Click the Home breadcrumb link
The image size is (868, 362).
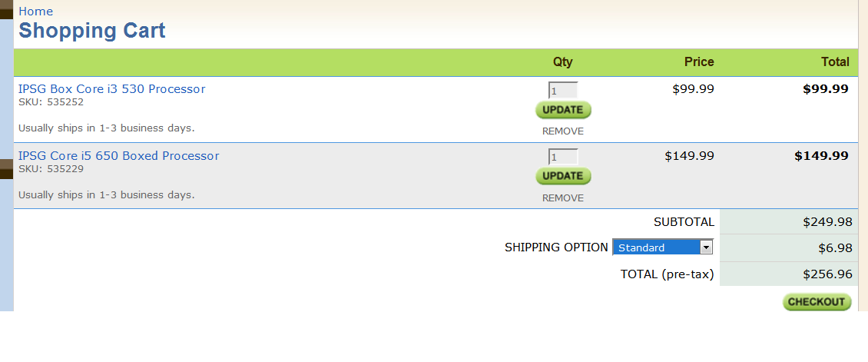click(x=35, y=11)
